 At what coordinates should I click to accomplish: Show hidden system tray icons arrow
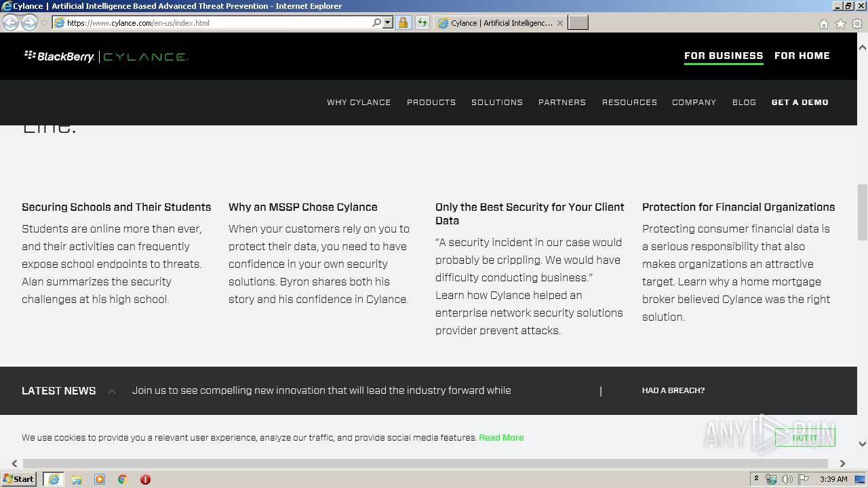point(756,479)
